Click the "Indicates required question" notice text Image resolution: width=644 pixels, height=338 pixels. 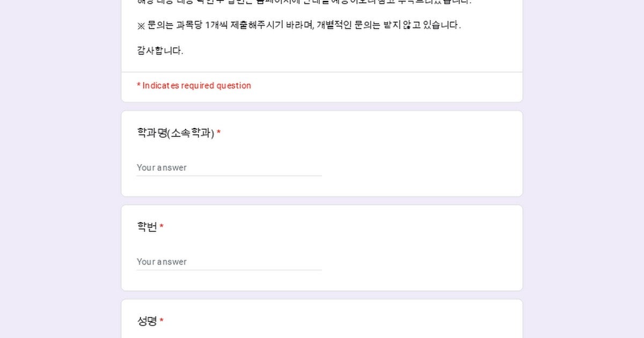(196, 86)
